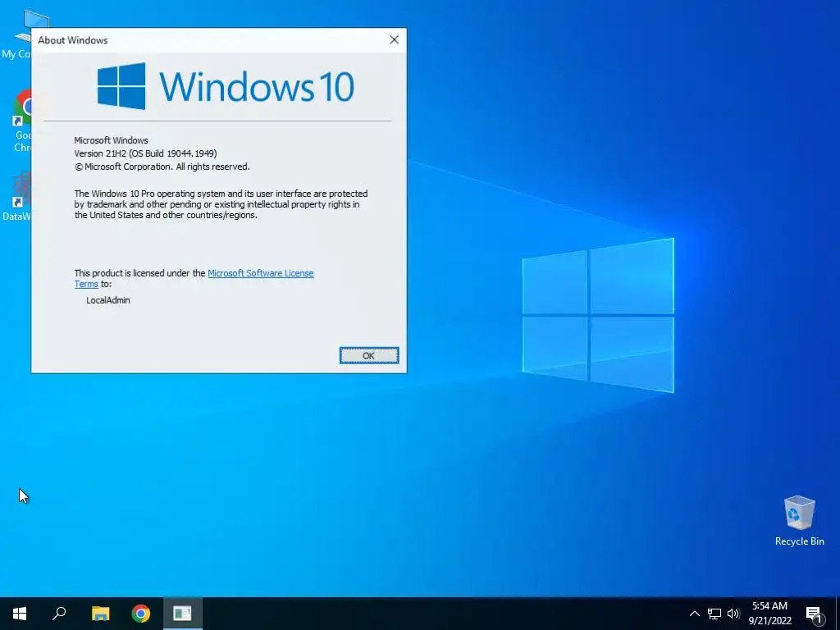
Task: Click the 'Version 21H2 (OS Build 19044.1949)' text
Action: click(145, 153)
